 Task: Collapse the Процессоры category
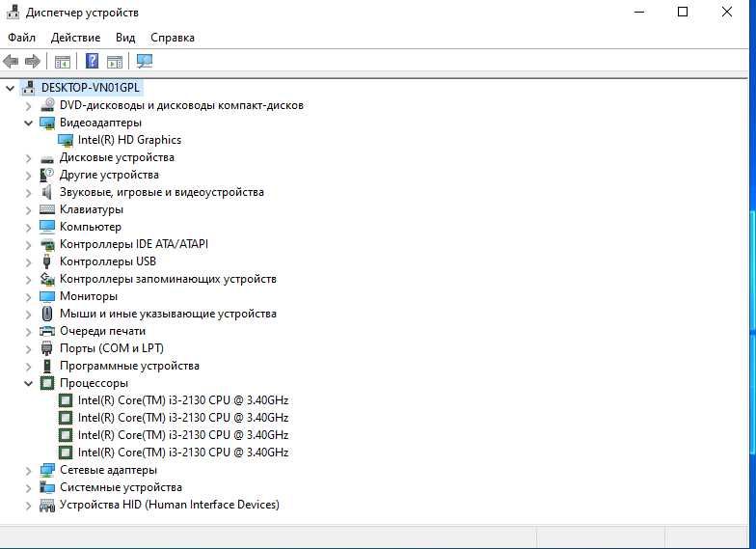[29, 384]
